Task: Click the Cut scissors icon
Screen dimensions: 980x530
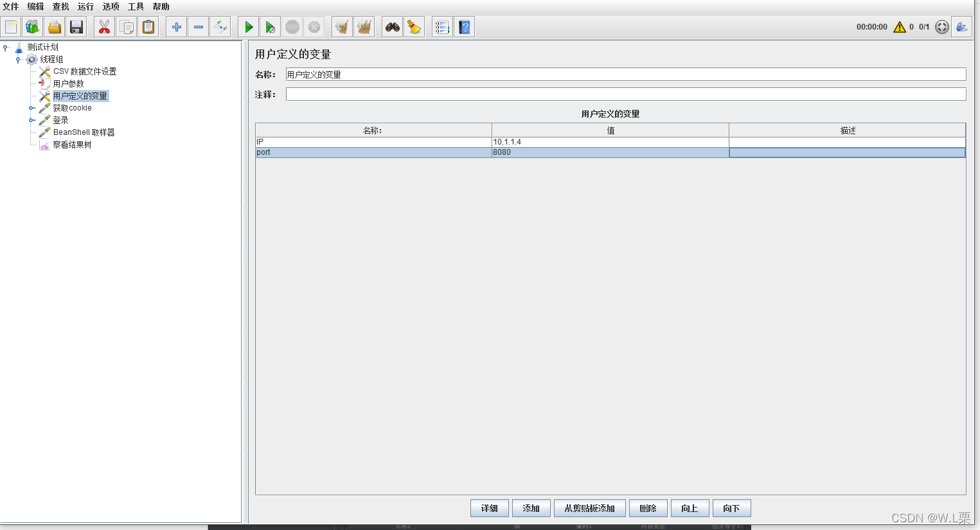Action: 104,27
